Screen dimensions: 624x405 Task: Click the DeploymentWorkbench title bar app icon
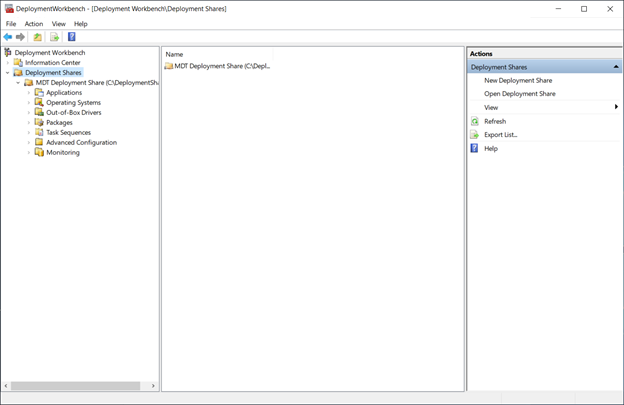[x=9, y=8]
